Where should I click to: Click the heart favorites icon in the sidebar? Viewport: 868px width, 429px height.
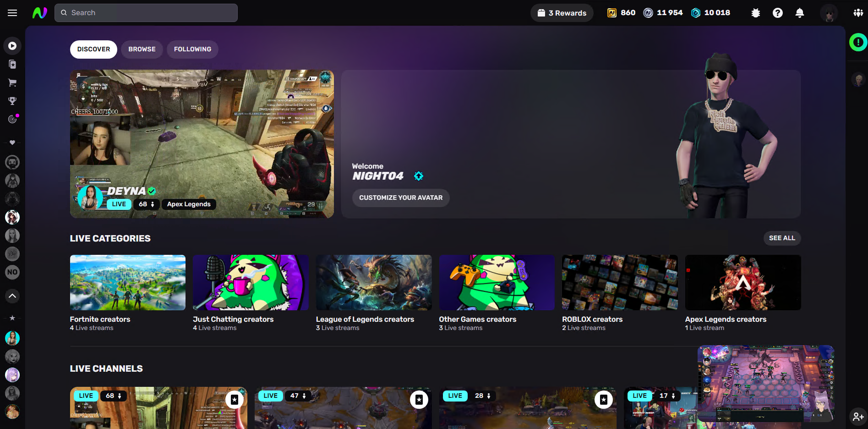pos(12,143)
